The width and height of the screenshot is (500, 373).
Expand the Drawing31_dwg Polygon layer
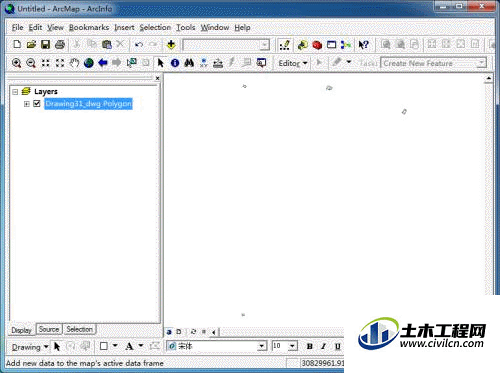[x=26, y=104]
